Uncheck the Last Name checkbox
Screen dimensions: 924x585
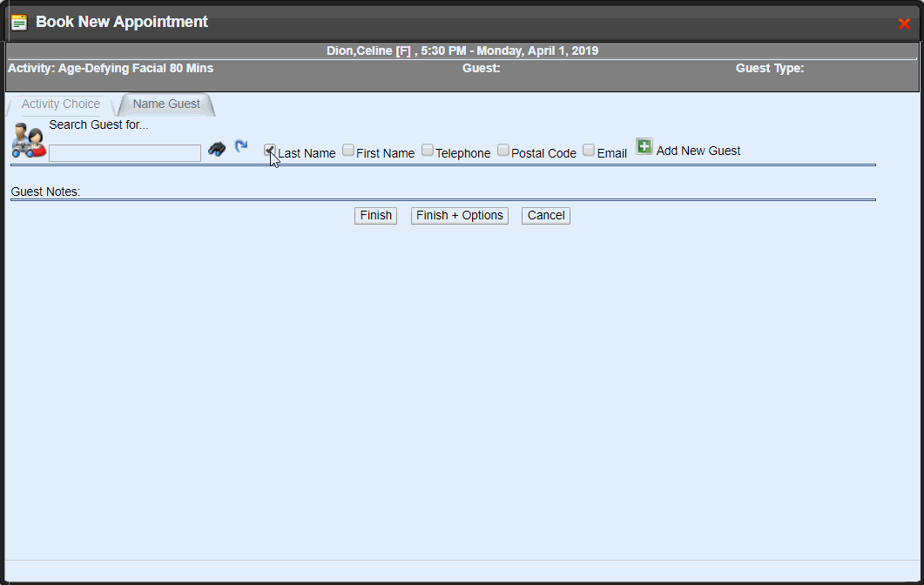point(270,151)
